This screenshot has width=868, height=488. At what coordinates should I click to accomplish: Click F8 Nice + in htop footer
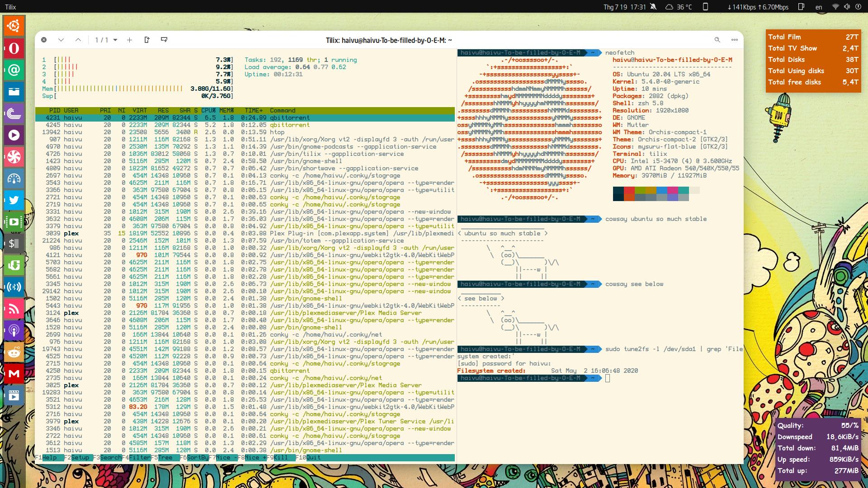pos(252,457)
